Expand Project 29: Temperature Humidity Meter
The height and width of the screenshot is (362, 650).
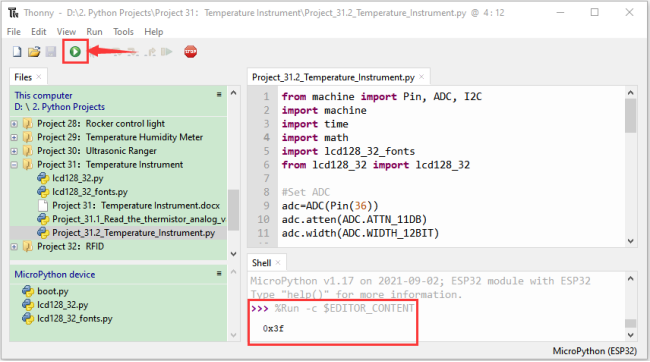point(14,137)
